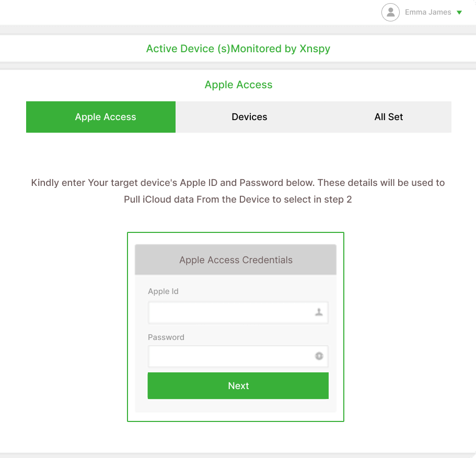The image size is (476, 458).
Task: Click the Apple Id text box
Action: [x=230, y=313]
